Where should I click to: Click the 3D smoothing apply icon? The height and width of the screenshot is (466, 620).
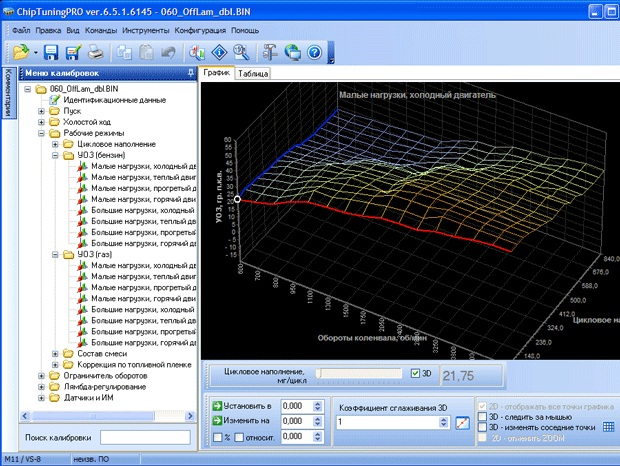coord(462,423)
